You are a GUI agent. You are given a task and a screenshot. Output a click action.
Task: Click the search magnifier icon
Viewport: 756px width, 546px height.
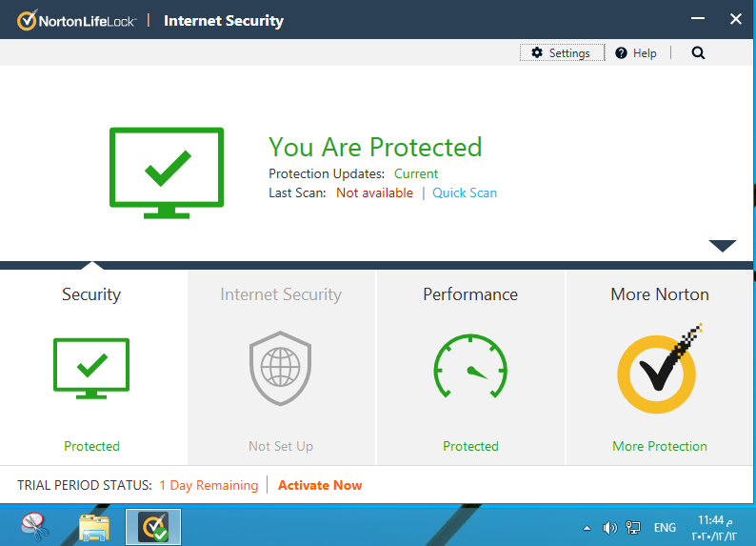tap(698, 53)
